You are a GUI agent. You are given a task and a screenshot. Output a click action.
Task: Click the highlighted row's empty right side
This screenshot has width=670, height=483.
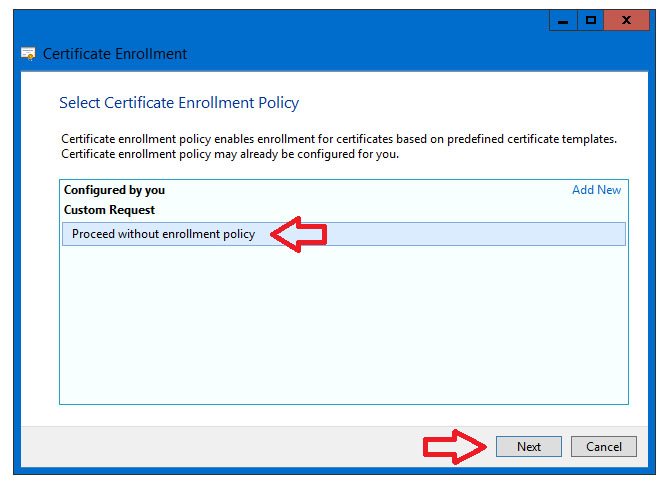pyautogui.click(x=476, y=234)
